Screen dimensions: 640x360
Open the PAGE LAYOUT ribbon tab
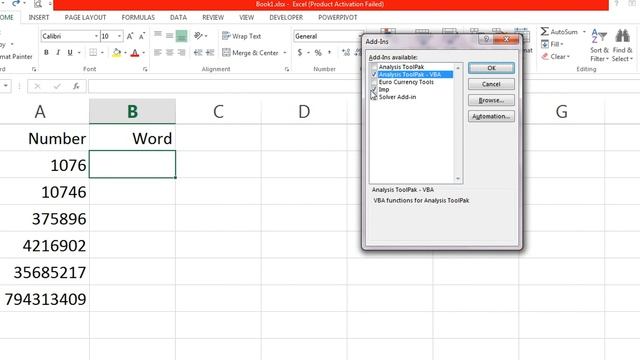point(85,18)
